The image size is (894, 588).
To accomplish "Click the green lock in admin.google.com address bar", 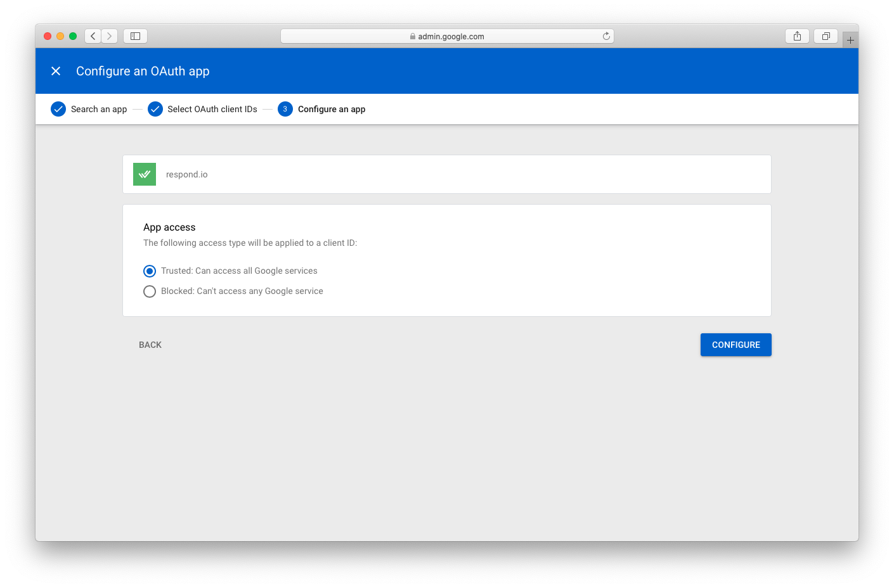I will tap(411, 36).
